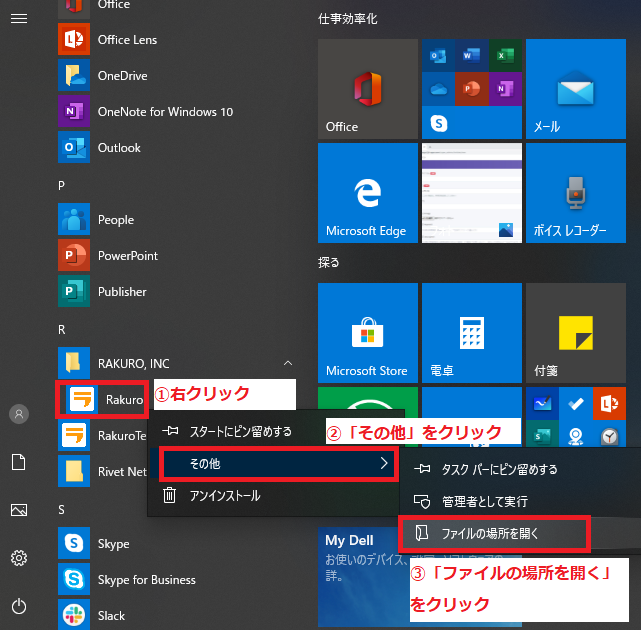Click the Rakuro app entry
The height and width of the screenshot is (632, 641).
[105, 399]
